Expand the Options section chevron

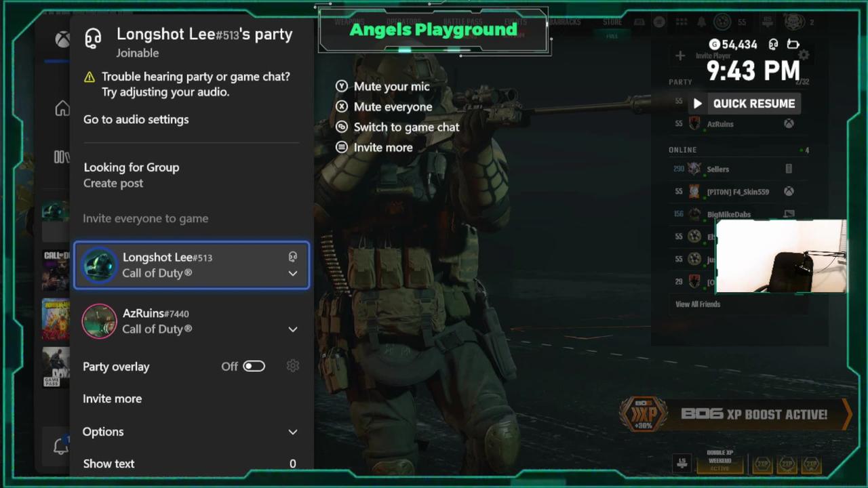pyautogui.click(x=293, y=432)
